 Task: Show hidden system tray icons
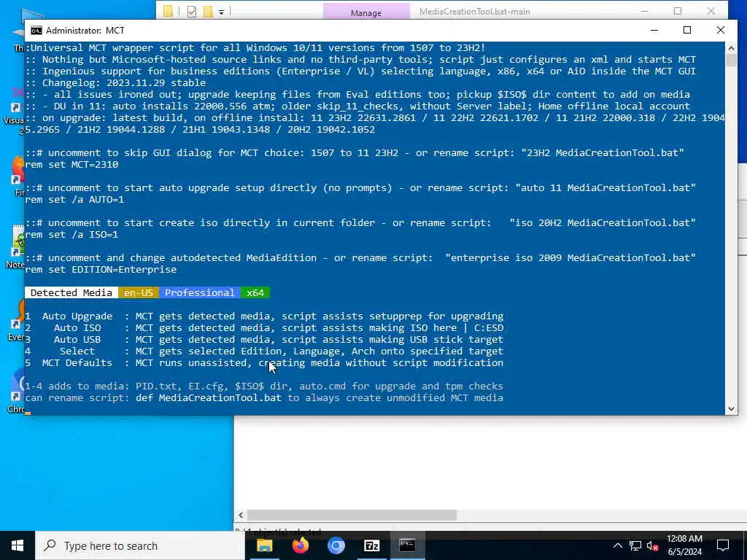617,545
